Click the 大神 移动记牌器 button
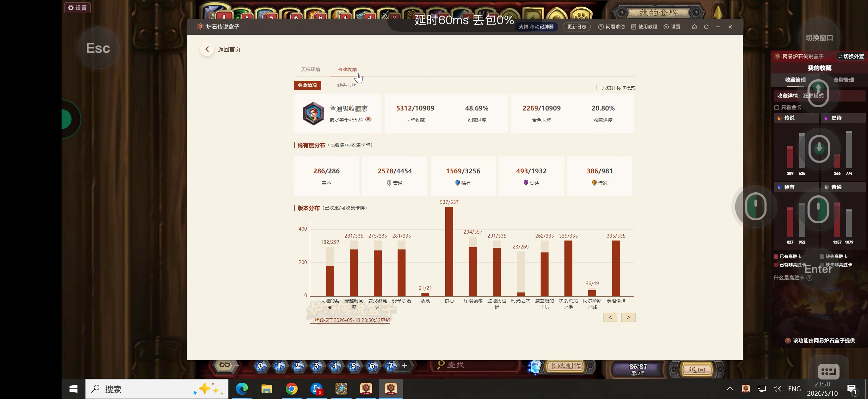 536,26
